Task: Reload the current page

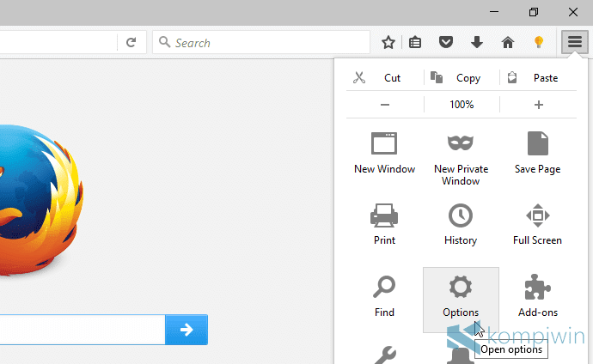Action: pyautogui.click(x=131, y=42)
